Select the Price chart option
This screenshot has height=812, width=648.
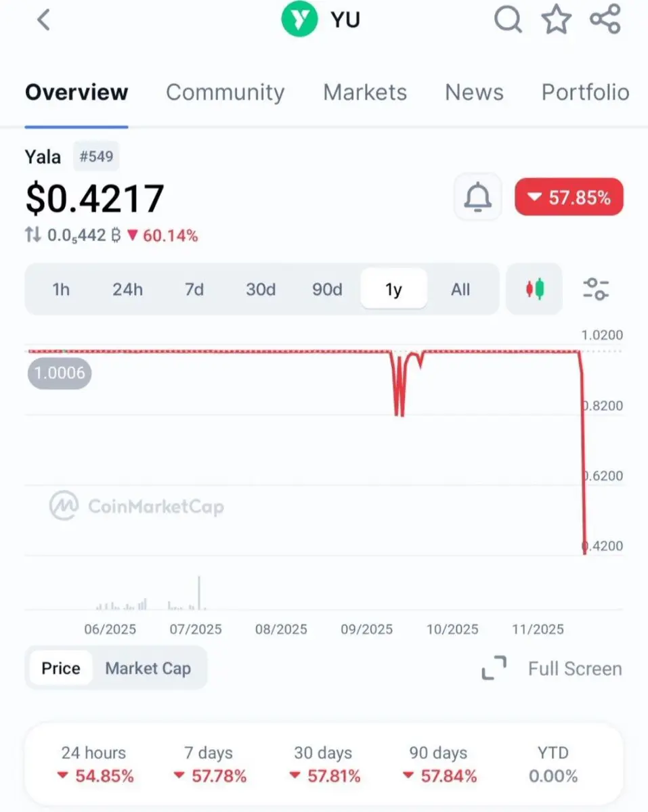(61, 669)
